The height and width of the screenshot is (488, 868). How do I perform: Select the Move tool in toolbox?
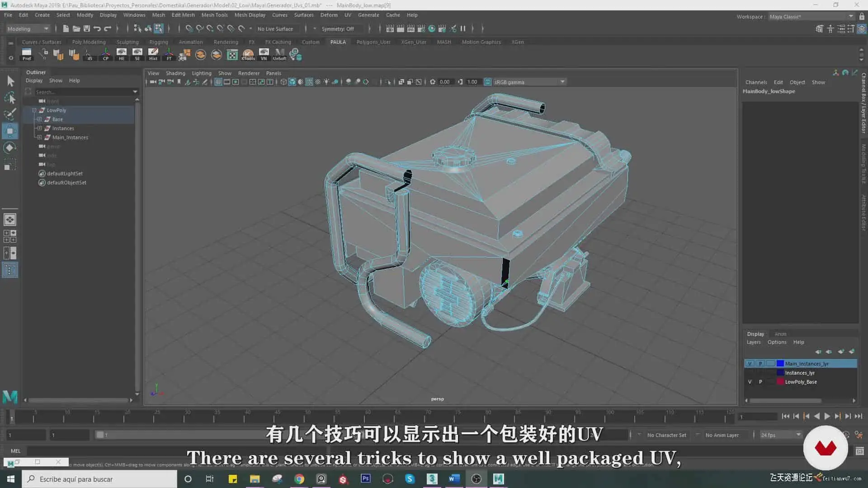point(10,131)
